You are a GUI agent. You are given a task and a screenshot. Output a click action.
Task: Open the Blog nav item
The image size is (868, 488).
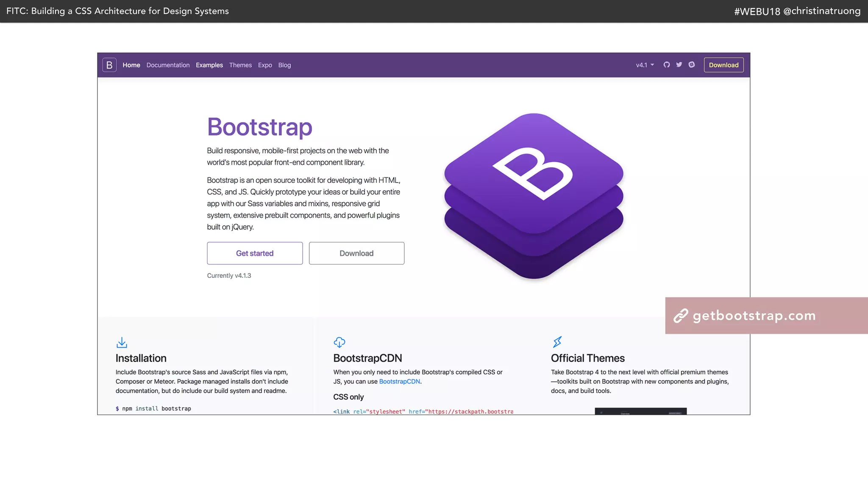coord(284,65)
